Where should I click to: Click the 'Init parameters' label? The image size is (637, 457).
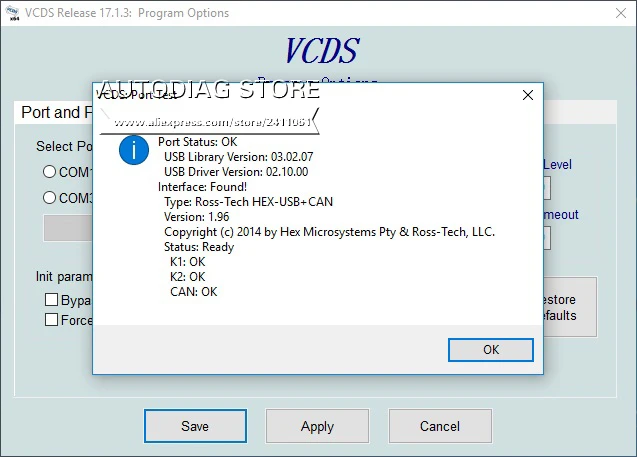(x=64, y=277)
